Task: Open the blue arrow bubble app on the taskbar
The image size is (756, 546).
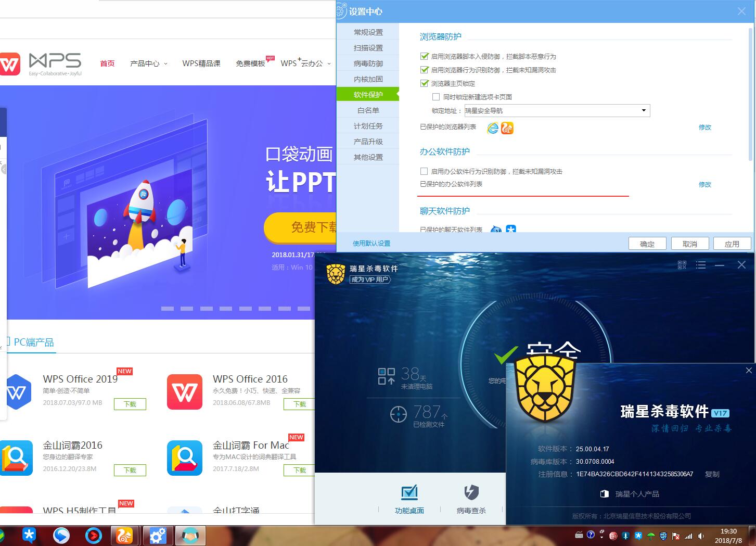Action: point(61,535)
